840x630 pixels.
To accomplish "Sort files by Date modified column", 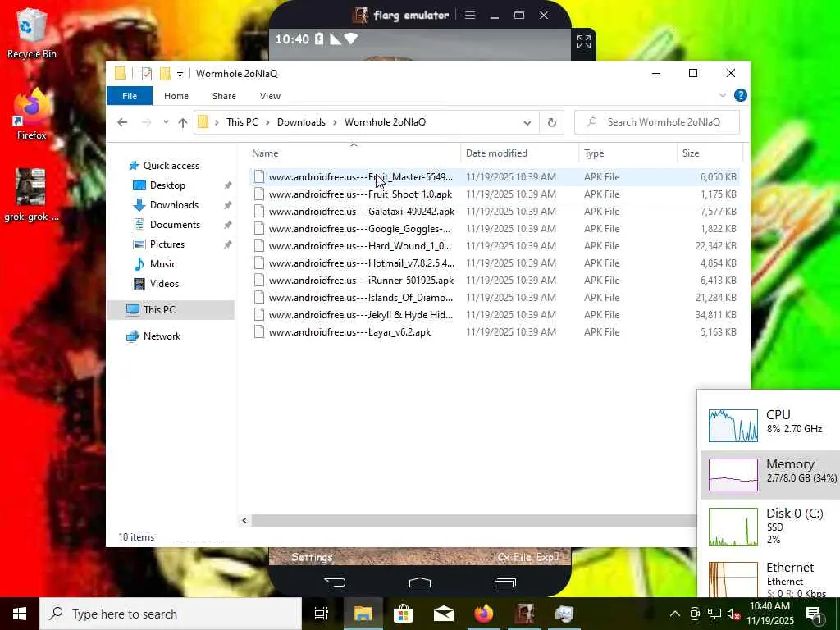I will coord(519,153).
